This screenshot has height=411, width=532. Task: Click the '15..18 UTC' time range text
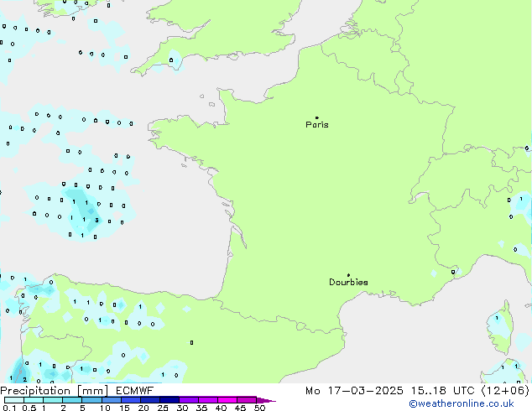[x=442, y=391]
